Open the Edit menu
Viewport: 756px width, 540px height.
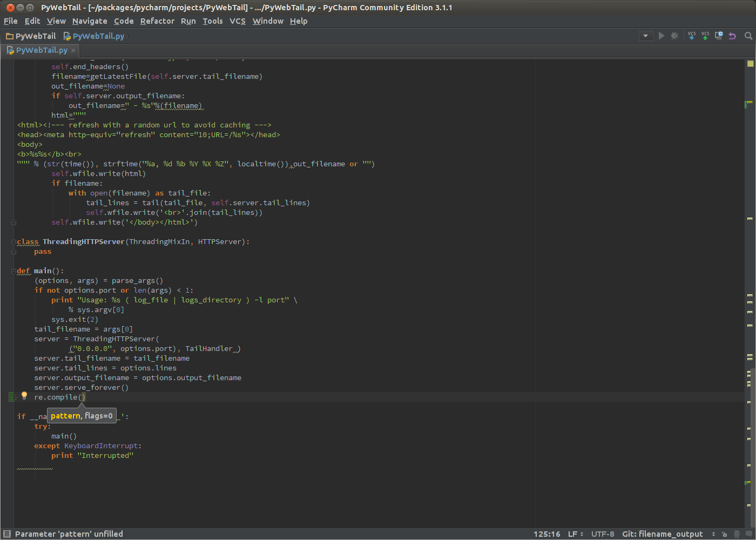pyautogui.click(x=32, y=21)
